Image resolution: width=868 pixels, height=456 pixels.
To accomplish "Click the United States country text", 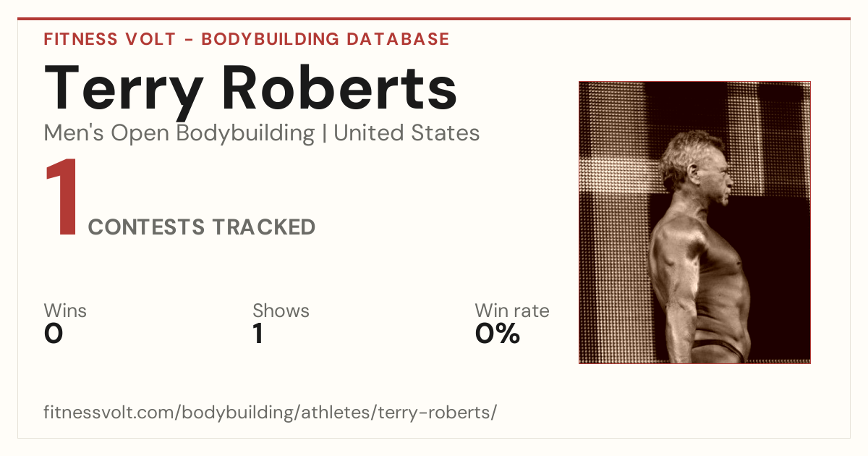I will (x=407, y=133).
